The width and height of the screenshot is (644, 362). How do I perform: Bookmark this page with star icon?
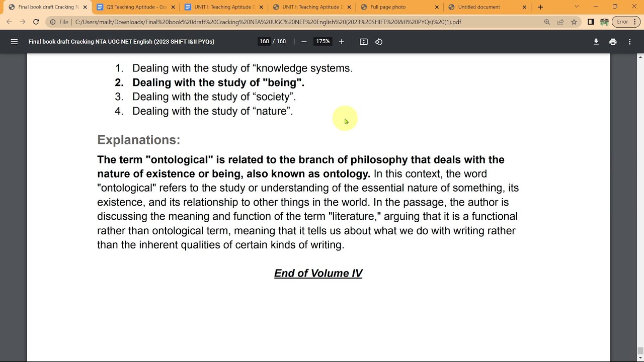[x=574, y=22]
